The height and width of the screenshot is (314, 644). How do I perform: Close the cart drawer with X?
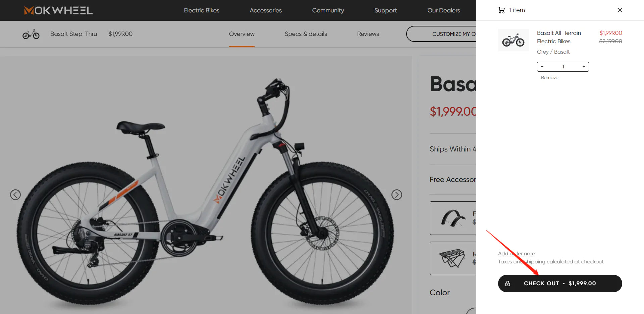620,10
